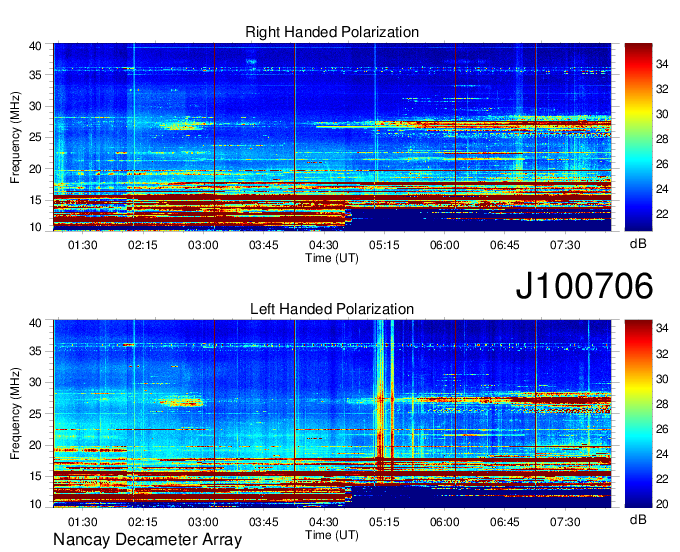Click the 06:00 time tick on lower plot
The image size is (680, 552).
click(445, 522)
